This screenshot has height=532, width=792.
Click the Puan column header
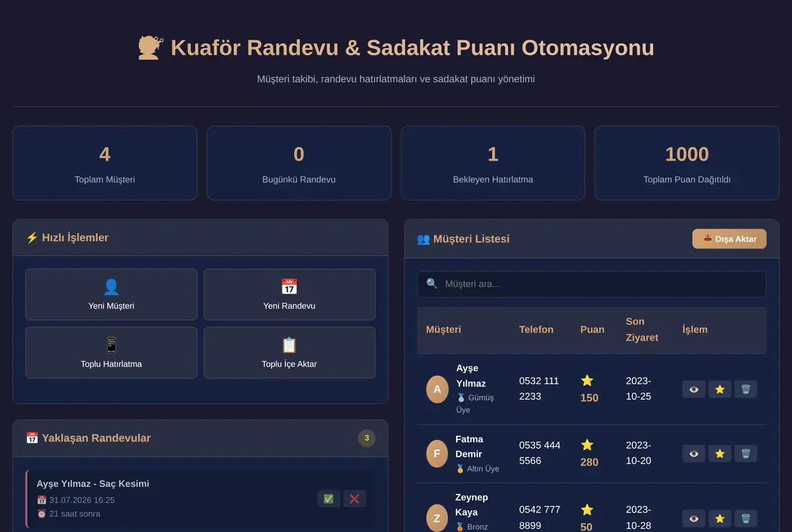(592, 329)
